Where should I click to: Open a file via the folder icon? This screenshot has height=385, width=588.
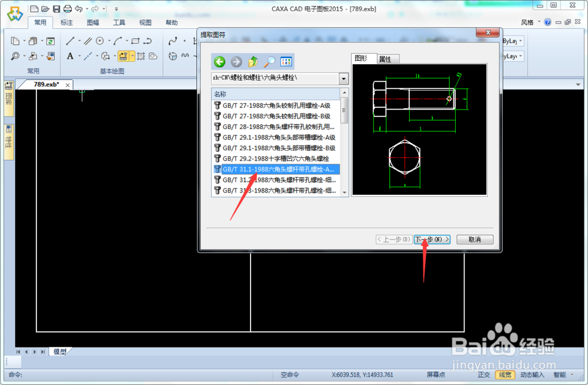[x=45, y=9]
